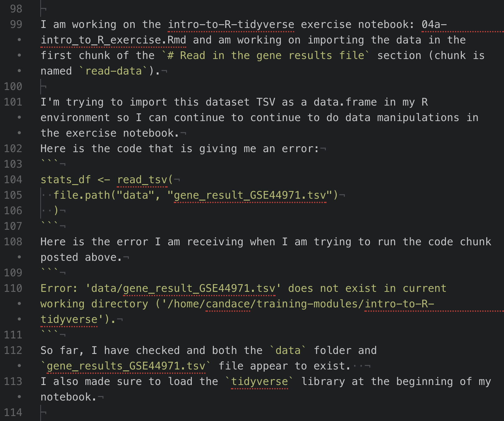Screen dimensions: 504x421
Task: Click line number 107 in the gutter
Action: pyautogui.click(x=13, y=226)
